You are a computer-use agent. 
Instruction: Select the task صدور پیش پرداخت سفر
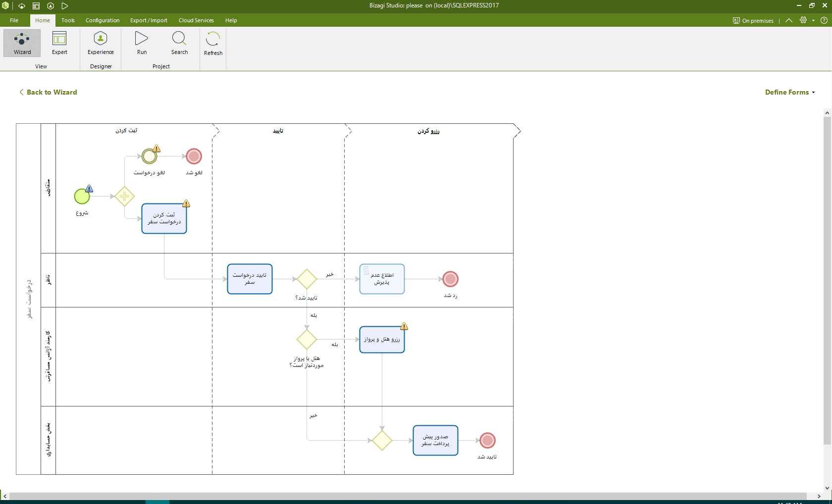click(435, 441)
